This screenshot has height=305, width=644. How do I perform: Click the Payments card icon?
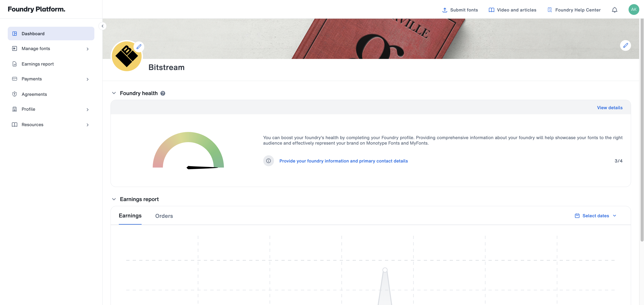[x=14, y=79]
